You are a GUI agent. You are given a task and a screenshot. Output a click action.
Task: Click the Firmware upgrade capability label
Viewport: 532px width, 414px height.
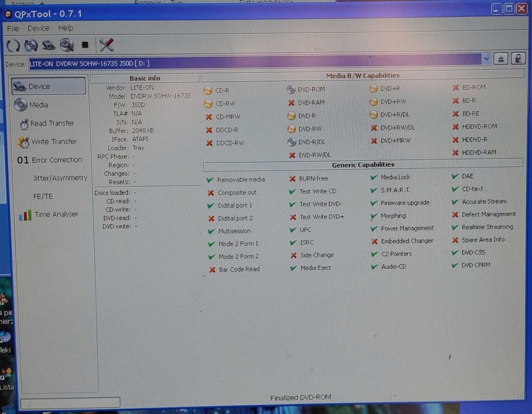[x=405, y=203]
